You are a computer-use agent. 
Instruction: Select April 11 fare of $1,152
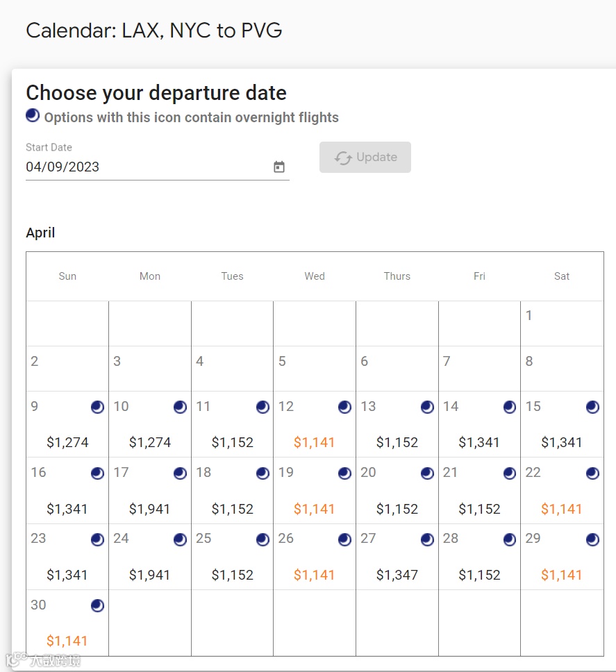(232, 442)
